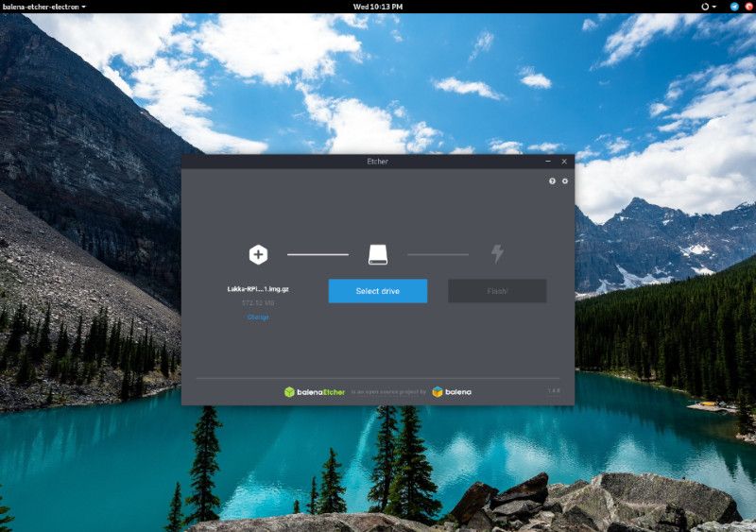Minimize the Etcher window

[x=549, y=162]
